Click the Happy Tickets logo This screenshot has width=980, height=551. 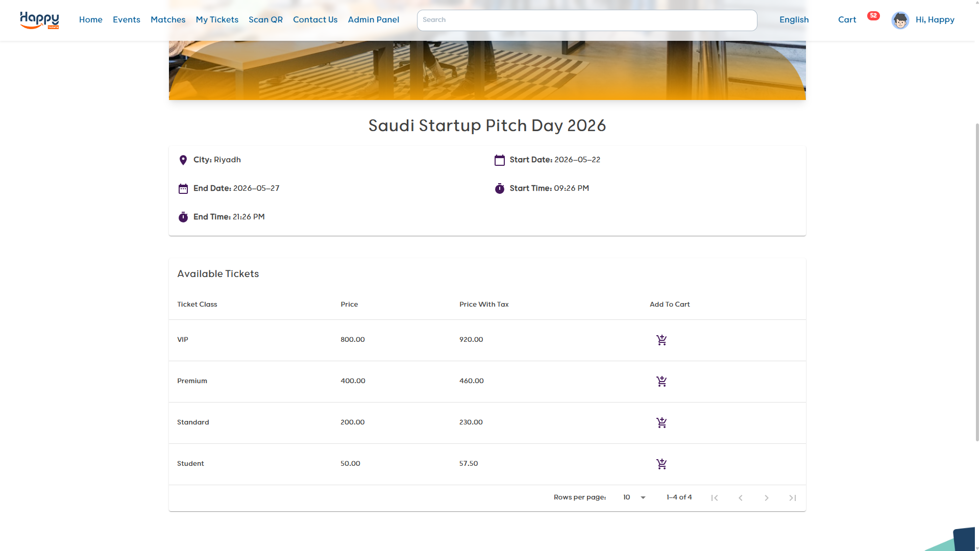tap(39, 20)
